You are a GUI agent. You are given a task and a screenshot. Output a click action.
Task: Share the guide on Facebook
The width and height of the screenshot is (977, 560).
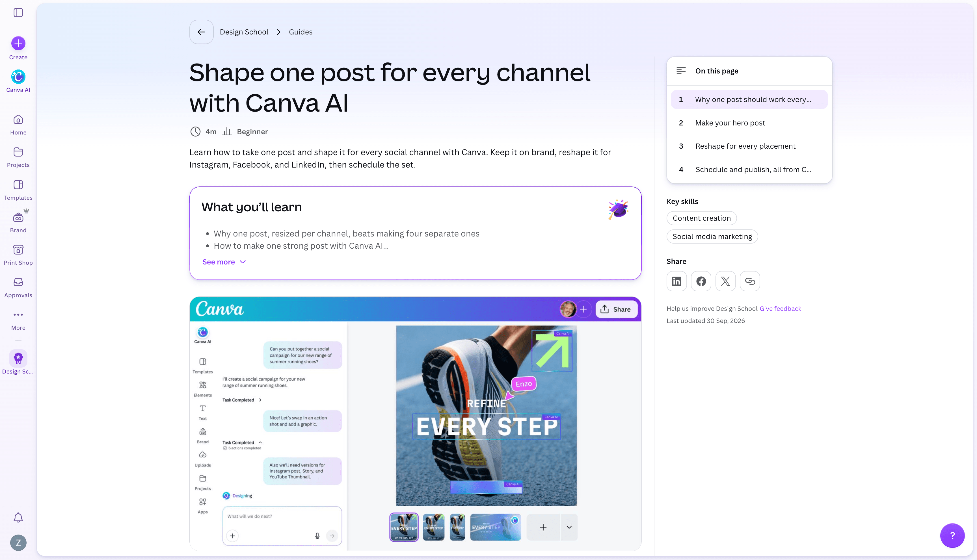coord(701,281)
